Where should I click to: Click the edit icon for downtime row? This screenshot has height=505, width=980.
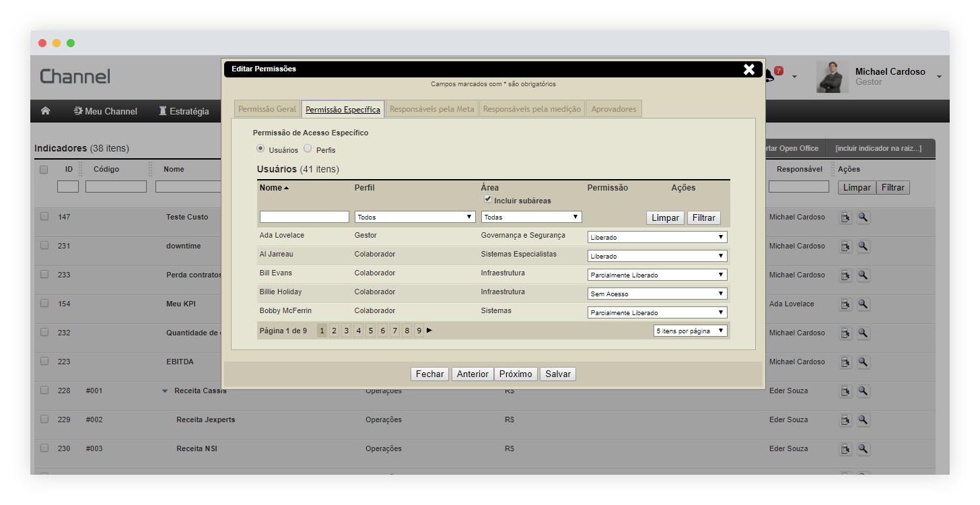pyautogui.click(x=845, y=246)
